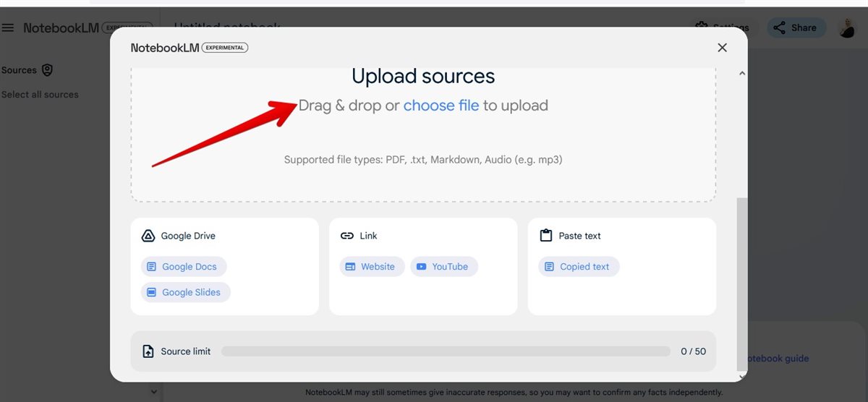Click the Share network icon

click(x=779, y=28)
